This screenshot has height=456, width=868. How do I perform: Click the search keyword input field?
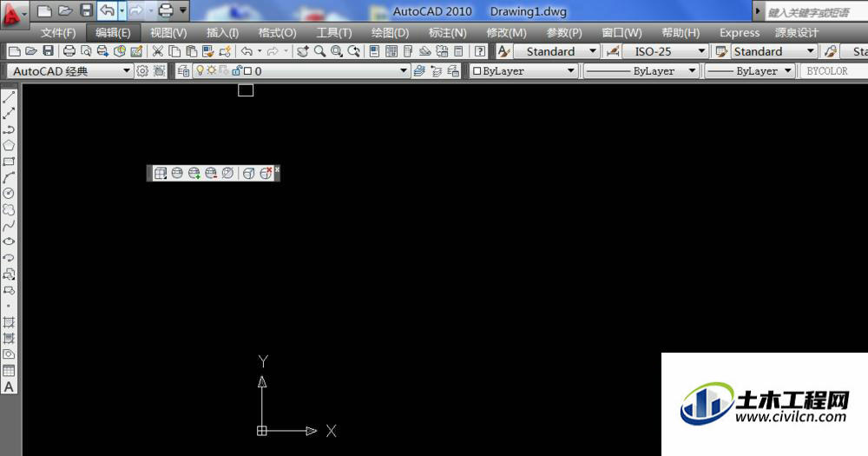point(816,11)
